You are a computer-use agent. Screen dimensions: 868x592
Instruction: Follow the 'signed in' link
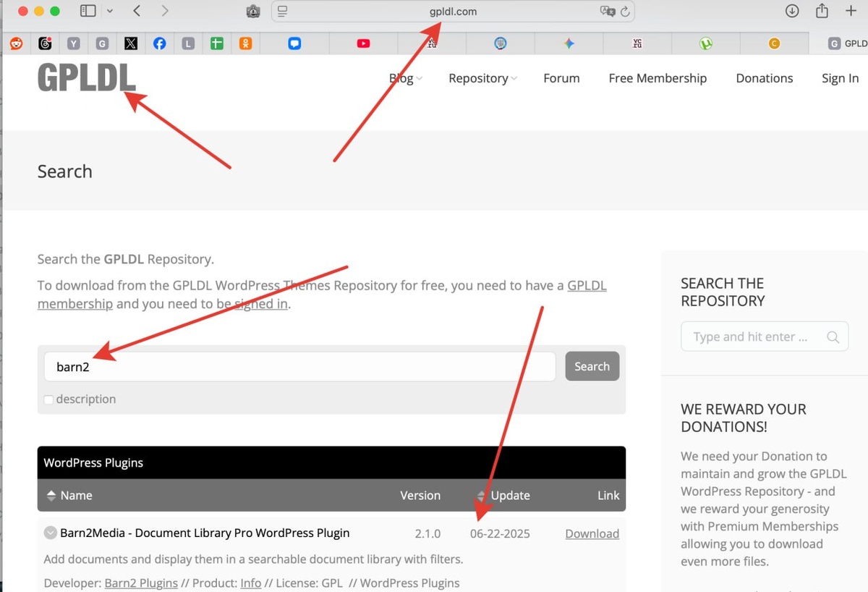(x=260, y=304)
